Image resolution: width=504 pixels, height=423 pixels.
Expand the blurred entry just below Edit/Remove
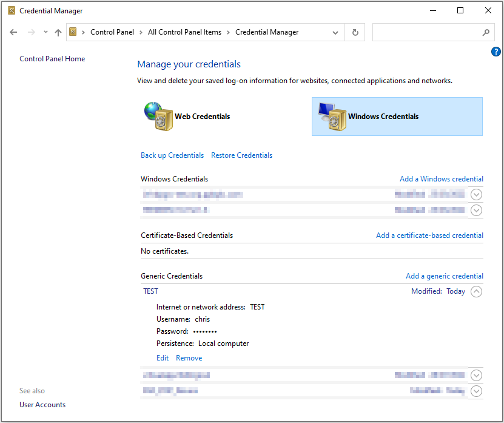coord(476,375)
